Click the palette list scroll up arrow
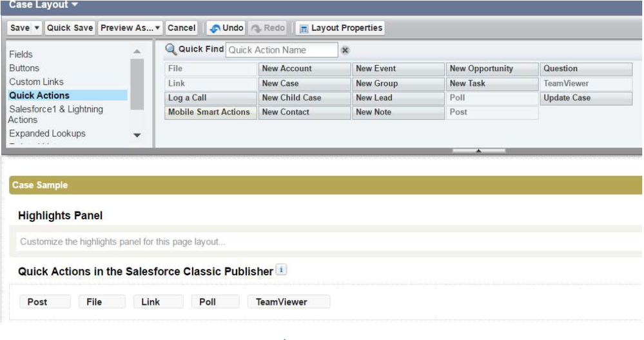The height and width of the screenshot is (340, 644). click(137, 52)
